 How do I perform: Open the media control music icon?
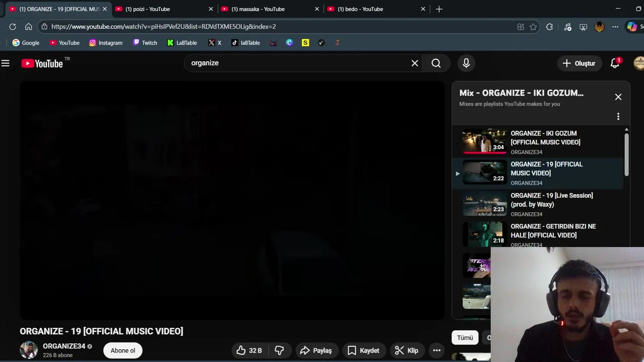(568, 27)
